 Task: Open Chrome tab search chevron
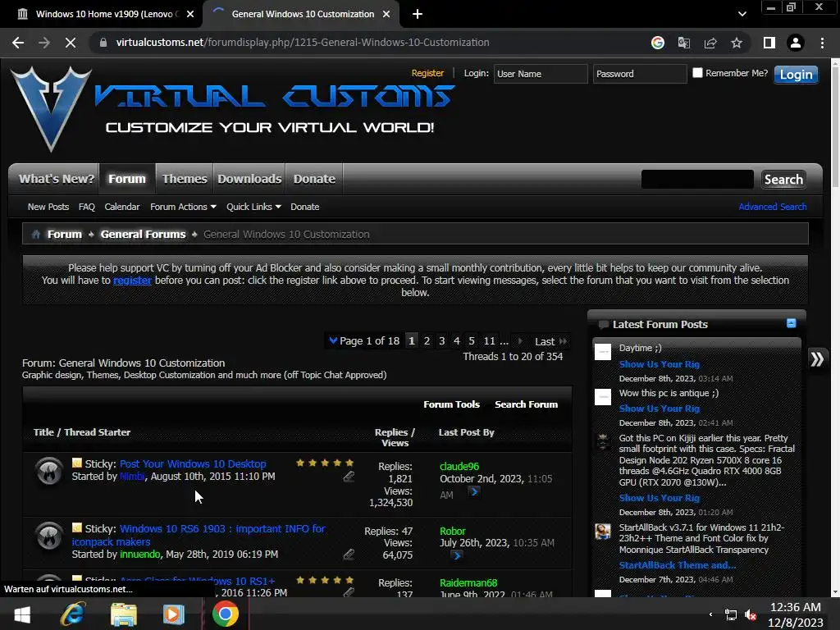coord(742,14)
